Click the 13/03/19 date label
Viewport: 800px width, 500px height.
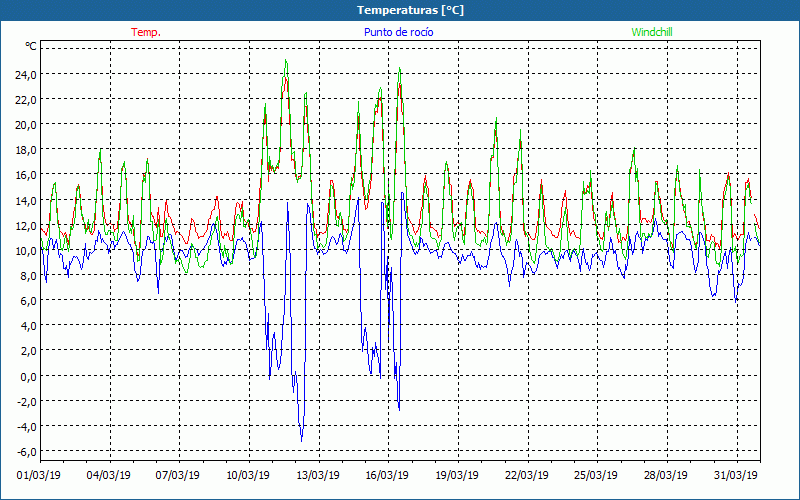[319, 475]
